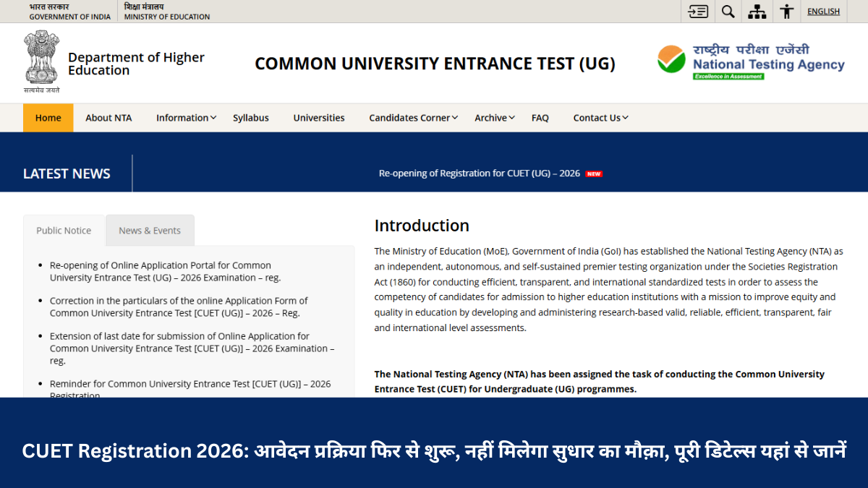This screenshot has height=488, width=868.
Task: Click the sitemap icon in the top bar
Action: click(757, 11)
